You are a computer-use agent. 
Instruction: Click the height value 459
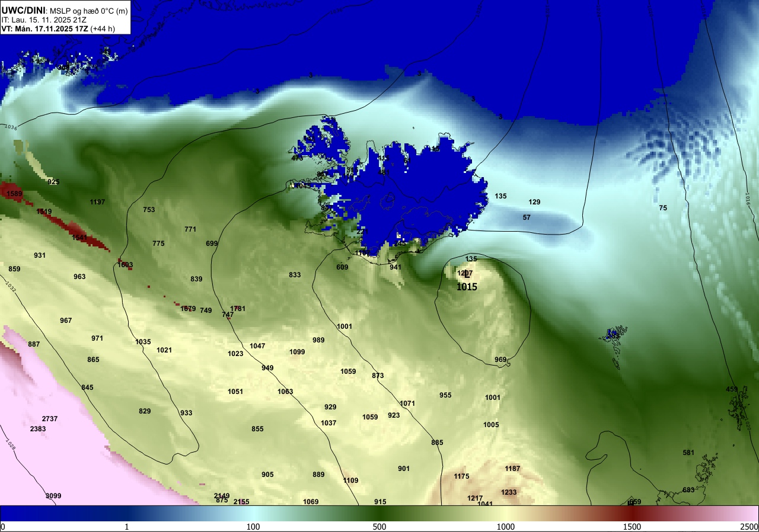coord(732,389)
